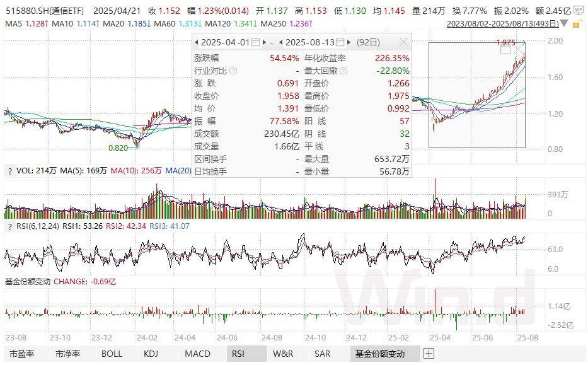Switch to the MACD indicator tab
The height and width of the screenshot is (365, 588).
pos(198,354)
